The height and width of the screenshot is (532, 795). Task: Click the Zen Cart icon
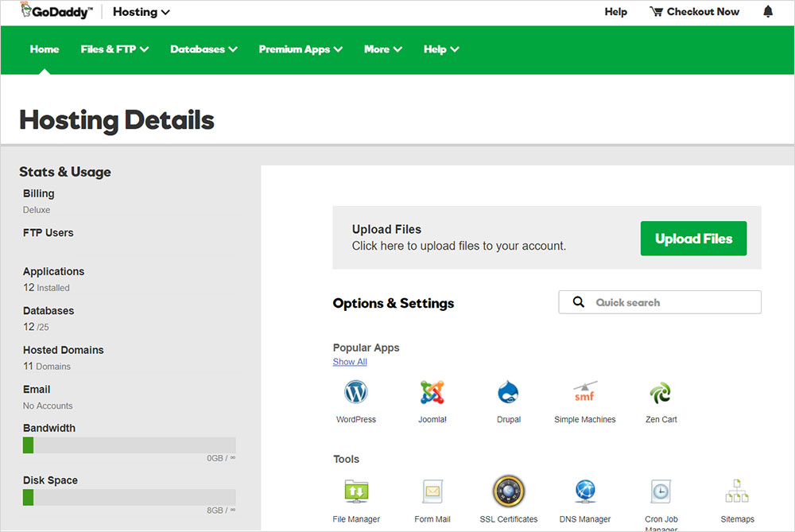click(661, 393)
